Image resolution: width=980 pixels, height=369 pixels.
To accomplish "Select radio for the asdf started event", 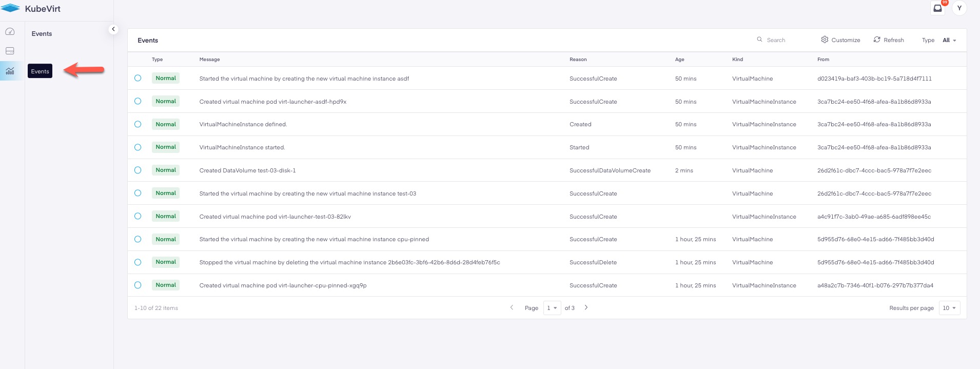I will [138, 78].
